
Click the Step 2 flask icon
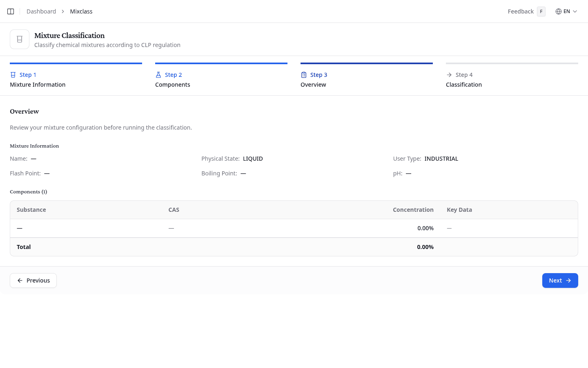point(158,75)
